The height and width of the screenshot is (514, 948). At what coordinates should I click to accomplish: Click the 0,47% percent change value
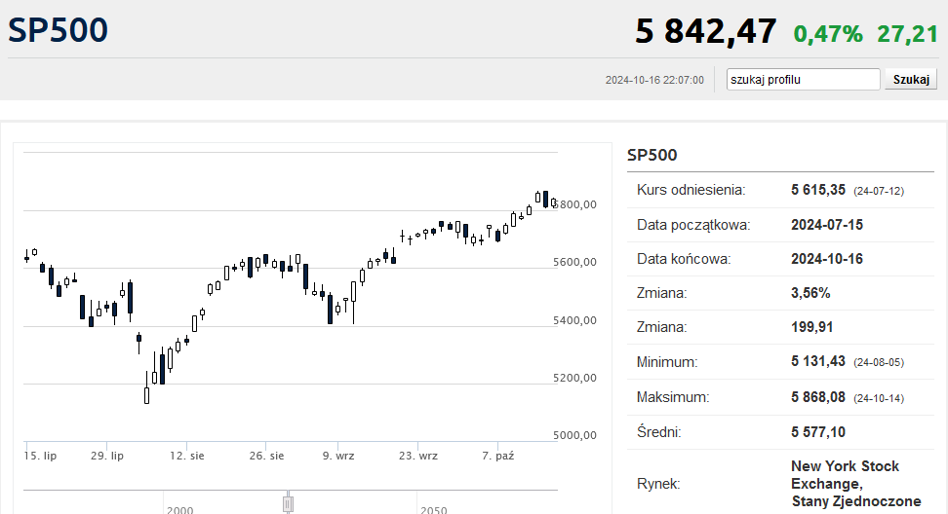(828, 34)
